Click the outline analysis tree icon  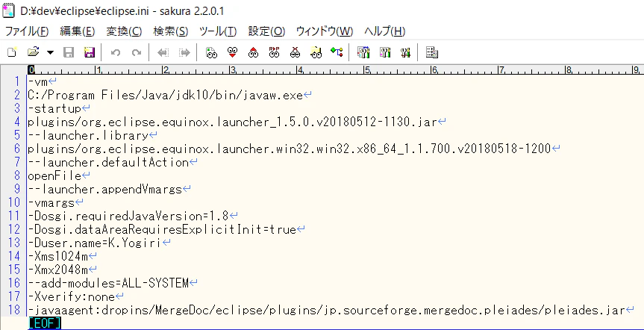337,52
